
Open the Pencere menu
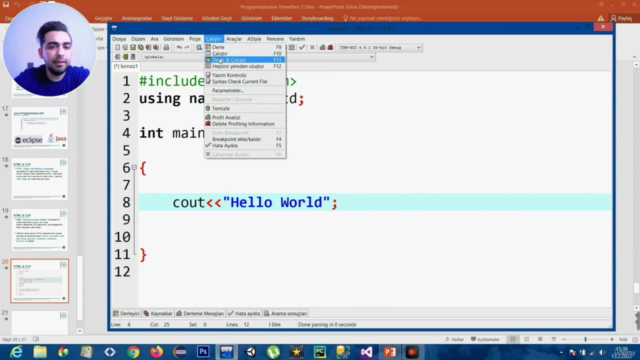(x=275, y=39)
